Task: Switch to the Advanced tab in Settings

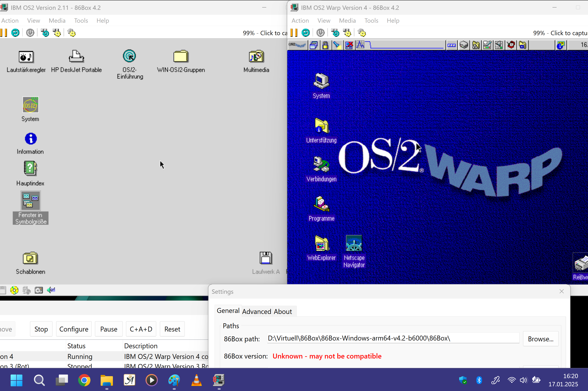Action: tap(256, 311)
